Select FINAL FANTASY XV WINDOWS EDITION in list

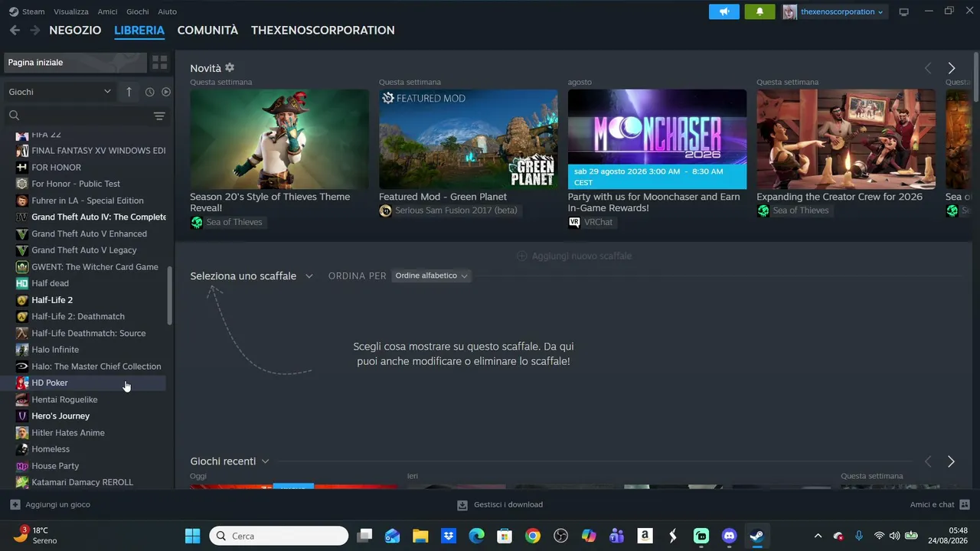click(91, 151)
